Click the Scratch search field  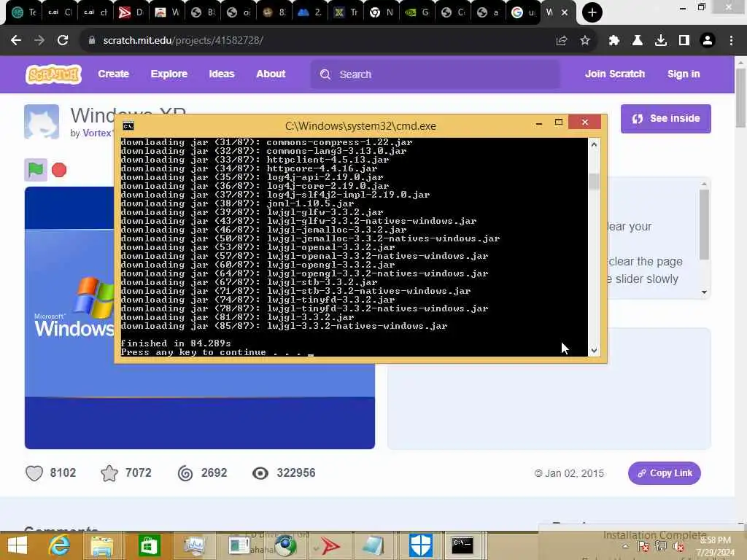[436, 74]
